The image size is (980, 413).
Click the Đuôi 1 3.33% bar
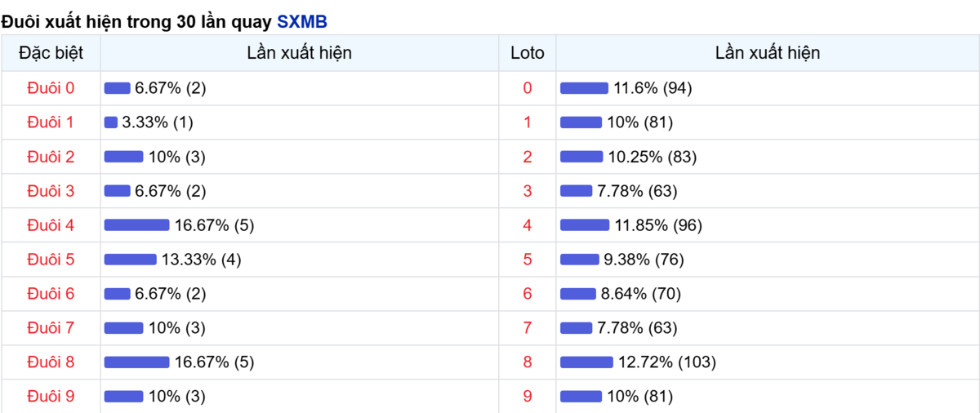[111, 122]
